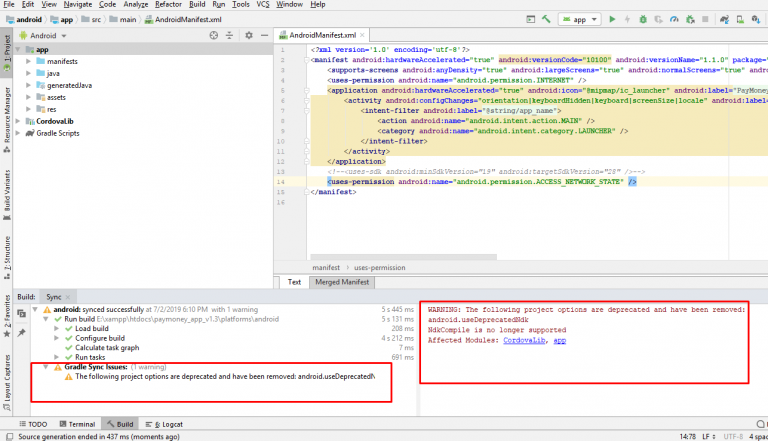Click the green Run app button

(612, 19)
